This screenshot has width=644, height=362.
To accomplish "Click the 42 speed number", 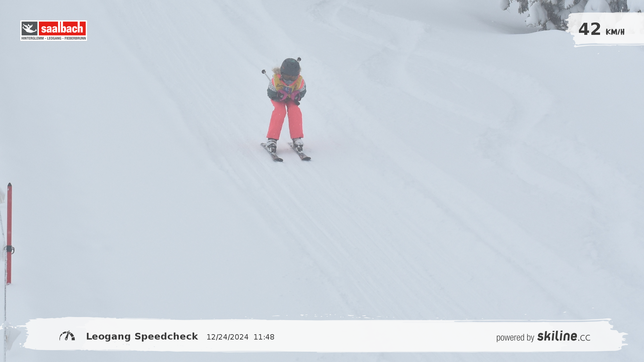I will (x=589, y=29).
